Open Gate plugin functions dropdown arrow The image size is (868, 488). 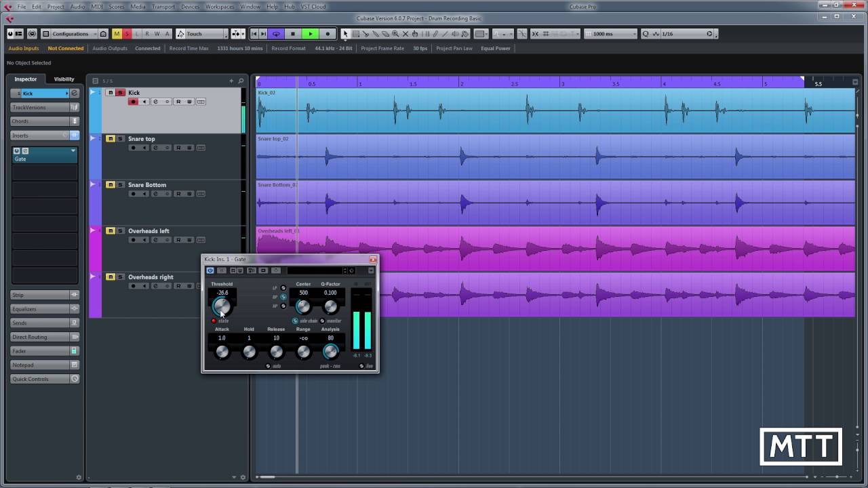371,270
